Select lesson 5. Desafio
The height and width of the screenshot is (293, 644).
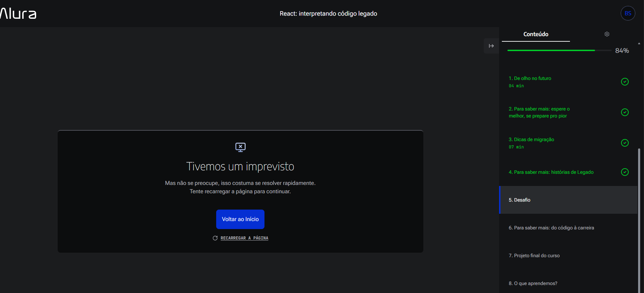[x=568, y=200]
